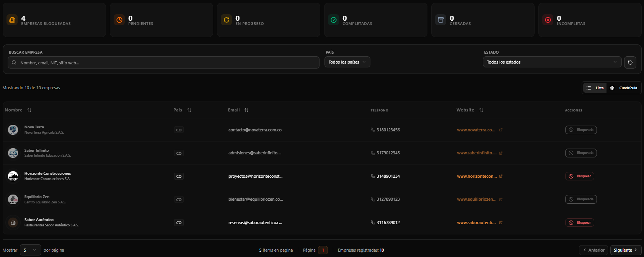Click phone icon for 3116789012

click(x=373, y=223)
